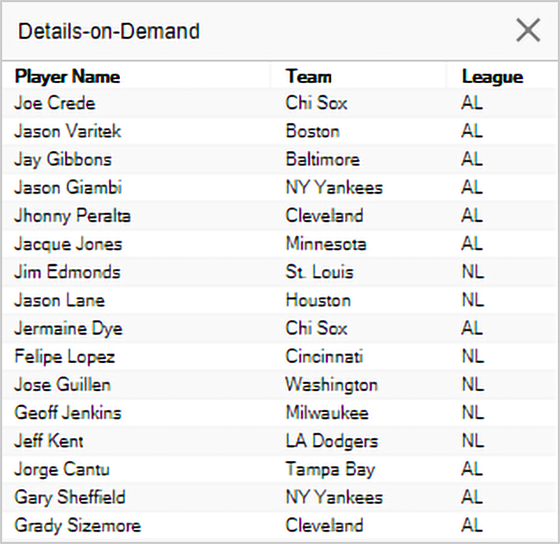
Task: Click the Grady Sizemore player name
Action: (x=78, y=526)
